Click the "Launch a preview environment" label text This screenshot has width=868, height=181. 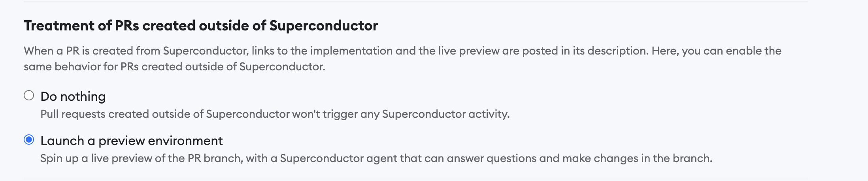click(x=132, y=141)
